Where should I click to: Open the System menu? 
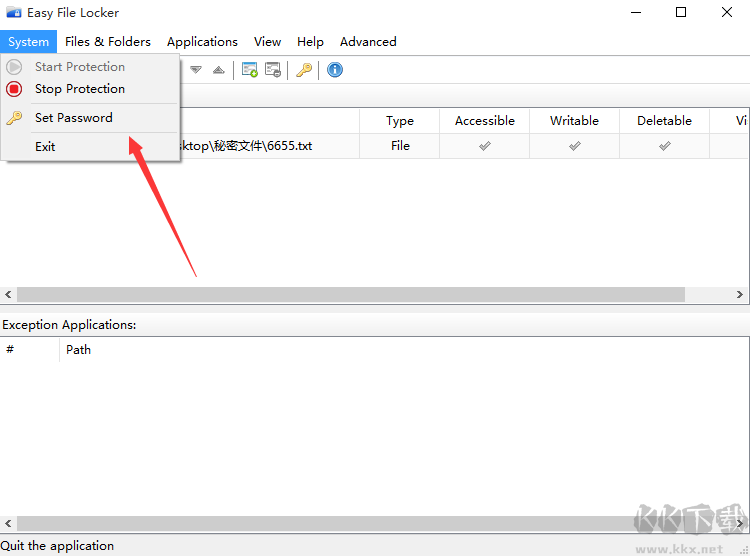pos(28,42)
